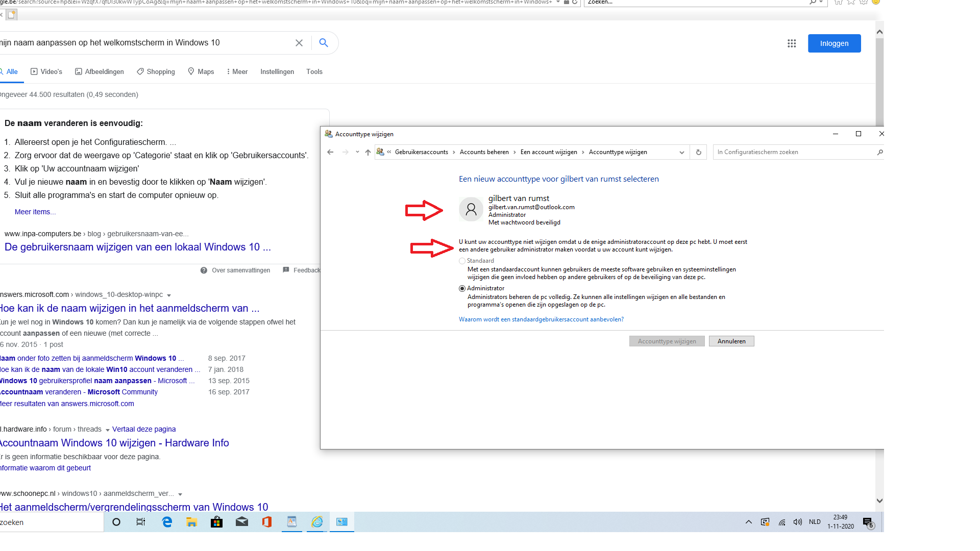Viewport: 980px width, 551px height.
Task: Open the Google apps grid icon
Action: 792,43
